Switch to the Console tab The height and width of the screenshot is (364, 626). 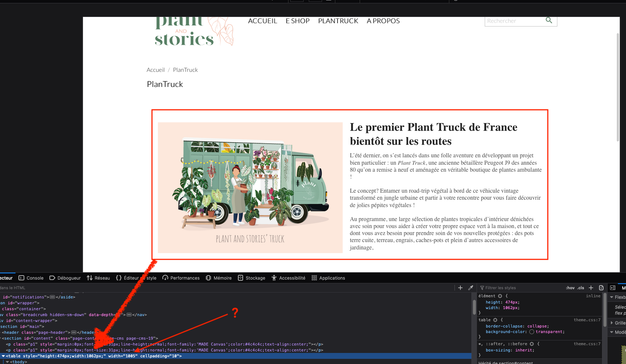click(x=31, y=278)
